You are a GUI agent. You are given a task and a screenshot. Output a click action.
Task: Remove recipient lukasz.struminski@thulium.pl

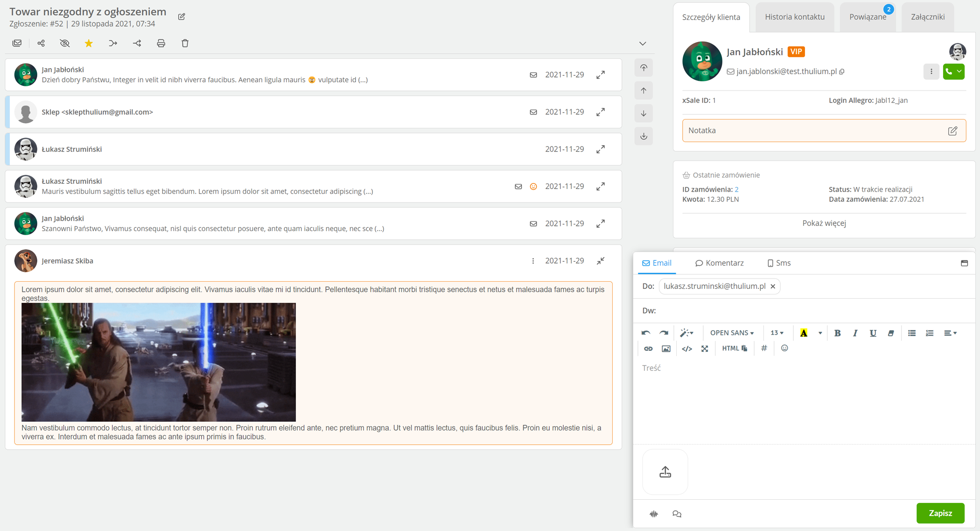click(x=773, y=286)
